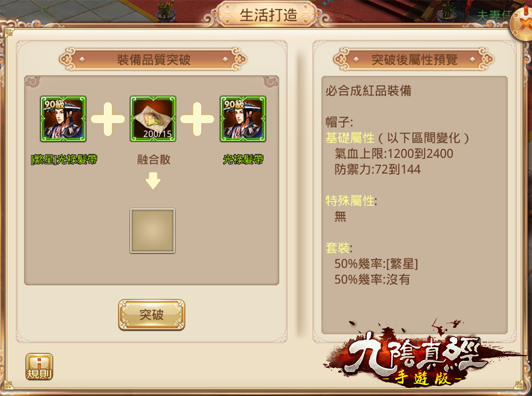Click the 光祿髮帶 green label on right

(x=243, y=159)
